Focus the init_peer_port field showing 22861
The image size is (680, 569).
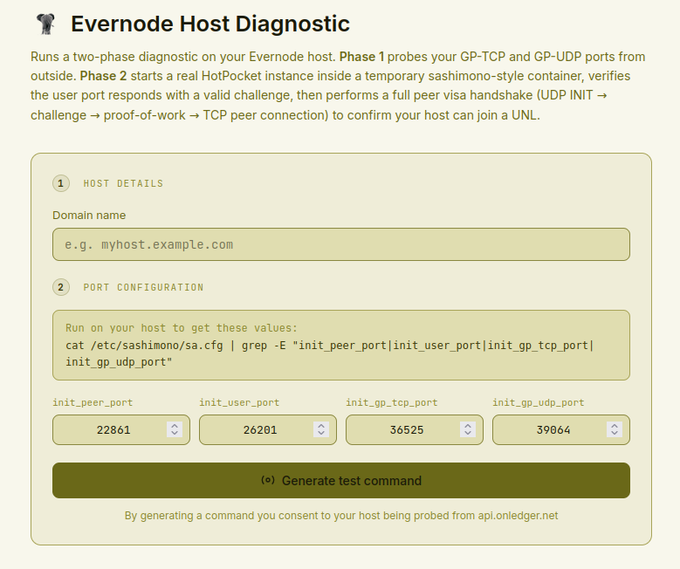coord(121,430)
